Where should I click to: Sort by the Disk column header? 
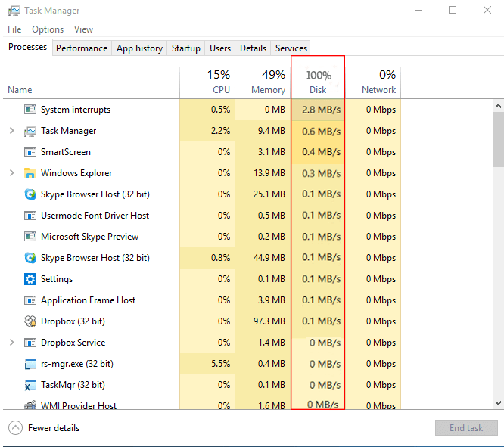tap(318, 82)
